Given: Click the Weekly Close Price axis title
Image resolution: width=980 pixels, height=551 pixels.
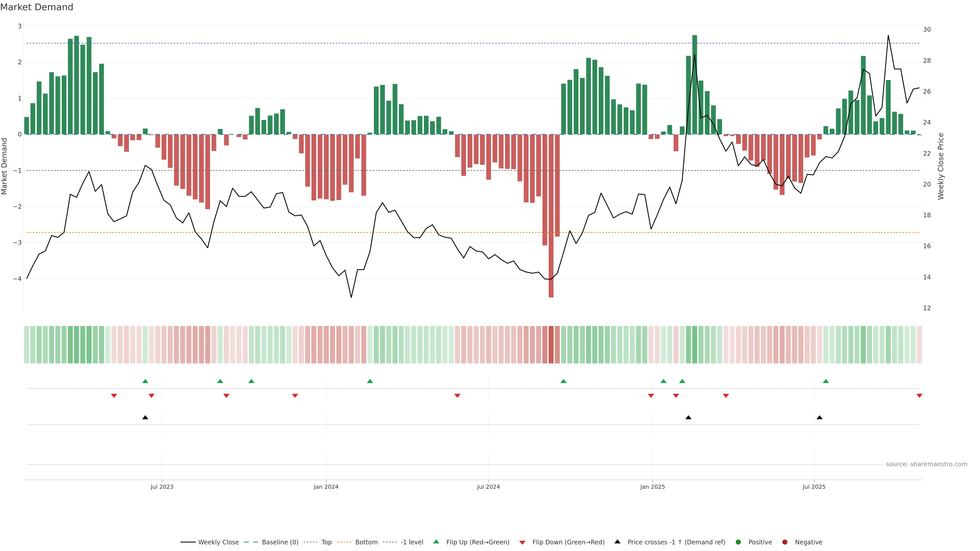Looking at the screenshot, I should pyautogui.click(x=941, y=166).
